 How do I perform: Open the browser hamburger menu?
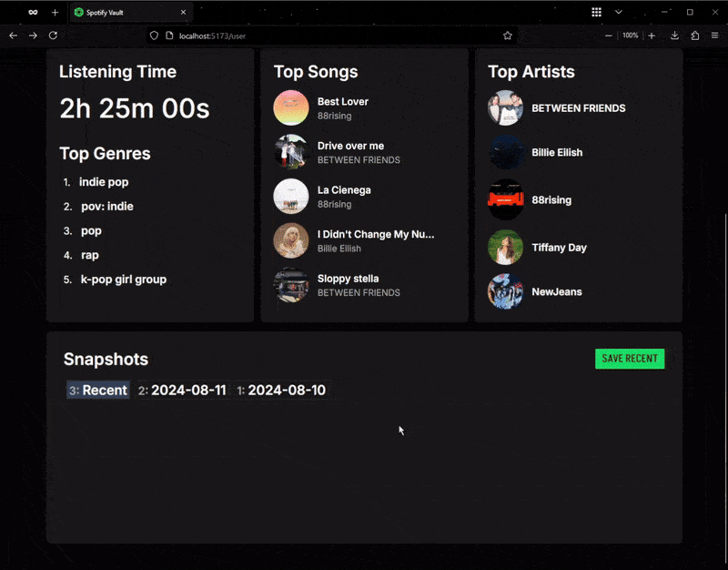tap(715, 36)
